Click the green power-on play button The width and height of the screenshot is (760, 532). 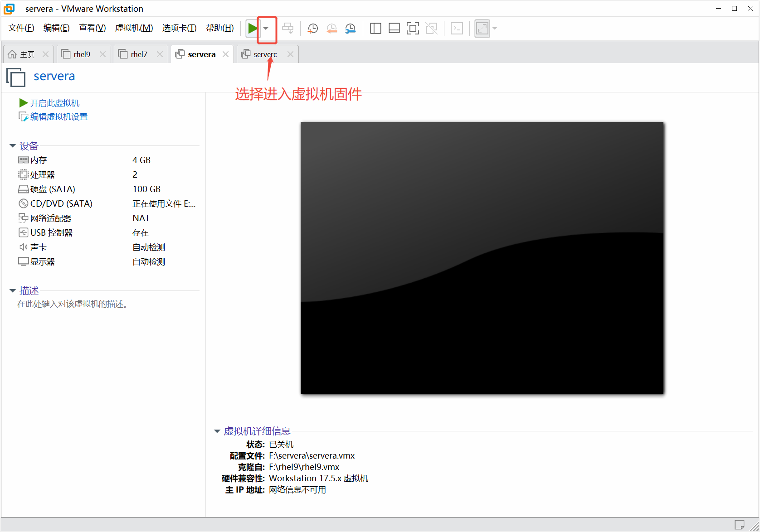click(x=252, y=29)
